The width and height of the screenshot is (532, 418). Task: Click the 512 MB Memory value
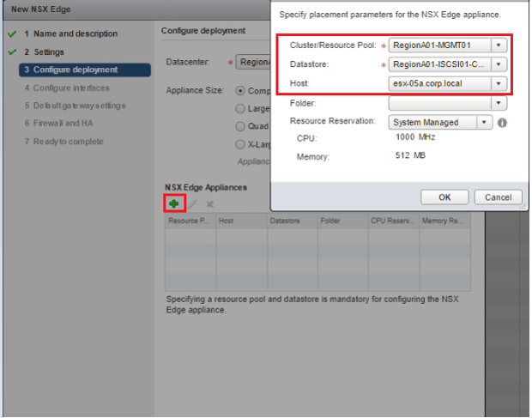[x=410, y=155]
